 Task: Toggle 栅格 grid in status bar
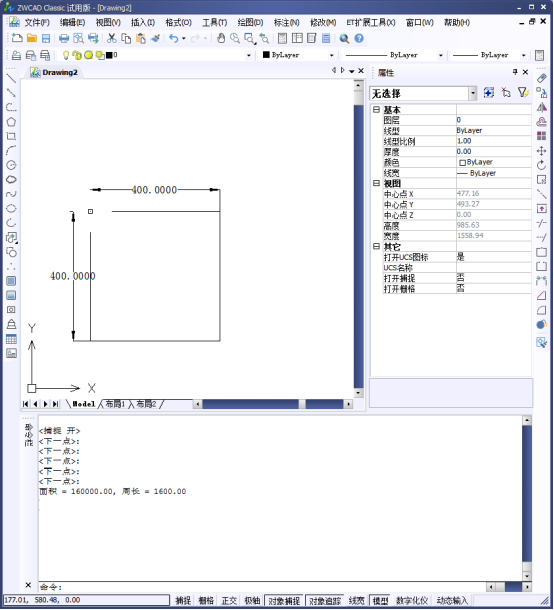206,600
